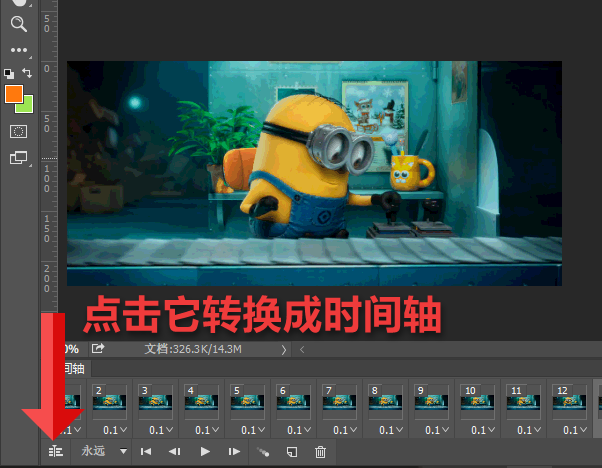Select frame 5 thumbnail
602x468 pixels.
coord(248,402)
